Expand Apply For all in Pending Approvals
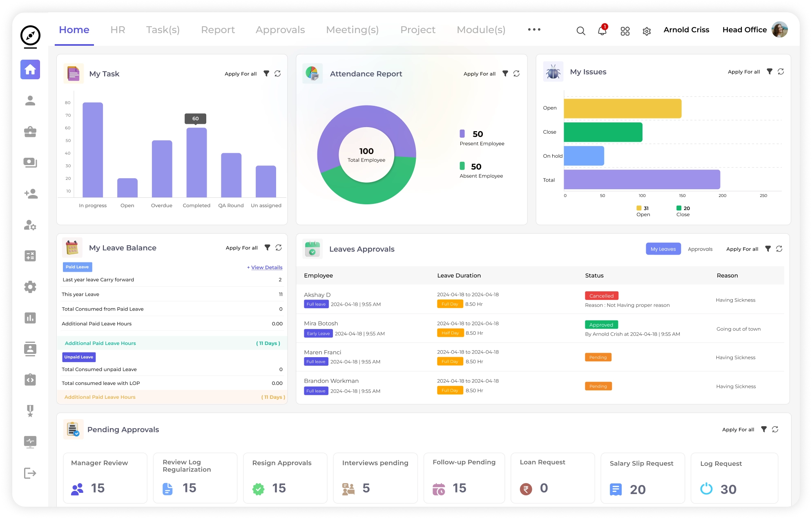The height and width of the screenshot is (519, 812). tap(738, 430)
